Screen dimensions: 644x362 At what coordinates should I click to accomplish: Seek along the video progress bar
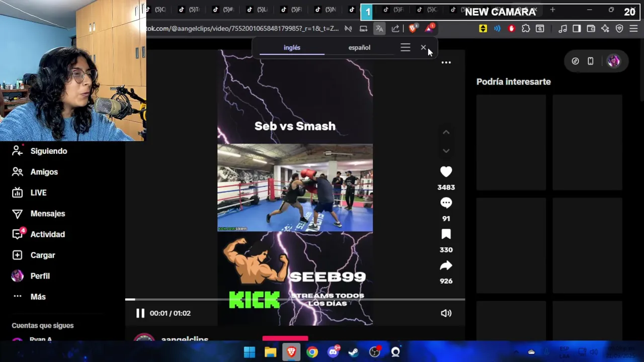(295, 300)
